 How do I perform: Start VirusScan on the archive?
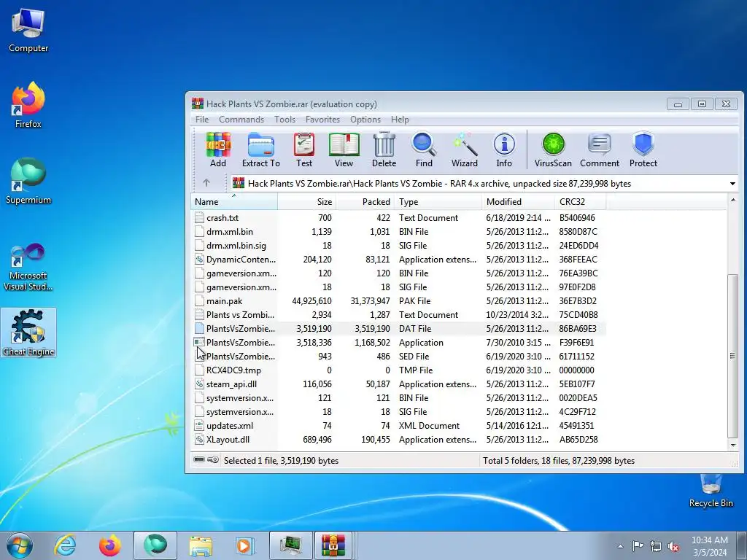553,149
